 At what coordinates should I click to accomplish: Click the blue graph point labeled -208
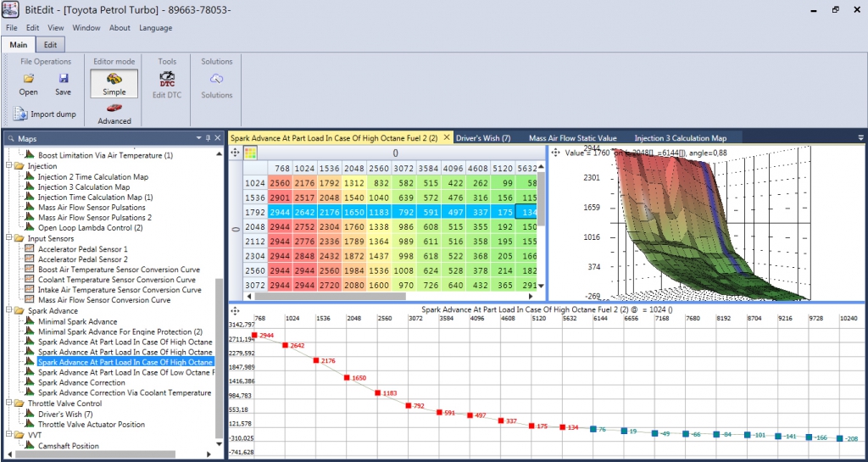[840, 438]
